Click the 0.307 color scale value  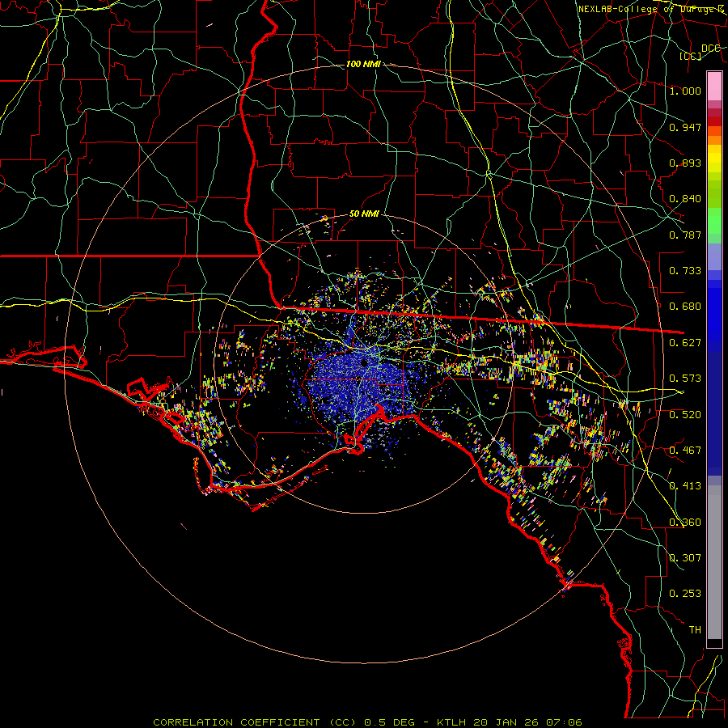click(685, 558)
